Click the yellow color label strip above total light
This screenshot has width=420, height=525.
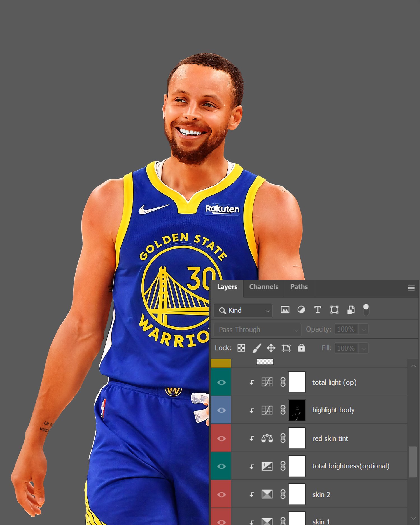[221, 363]
